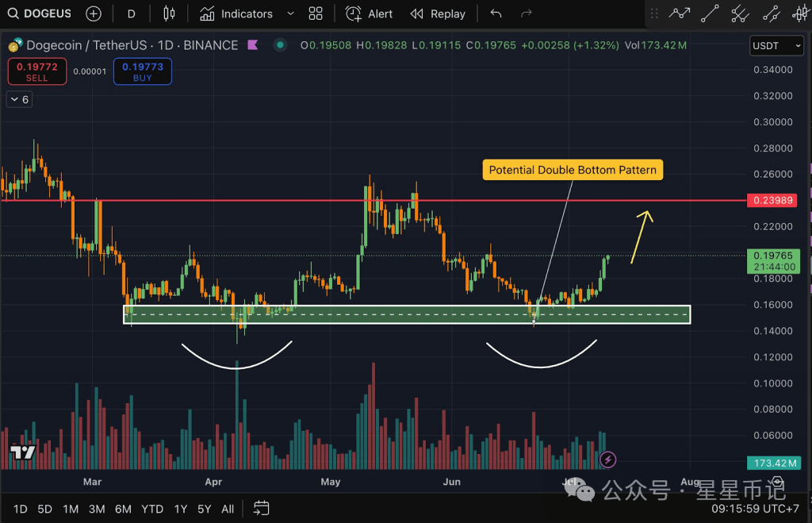
Task: Change candlestick chart style icon
Action: (x=169, y=13)
